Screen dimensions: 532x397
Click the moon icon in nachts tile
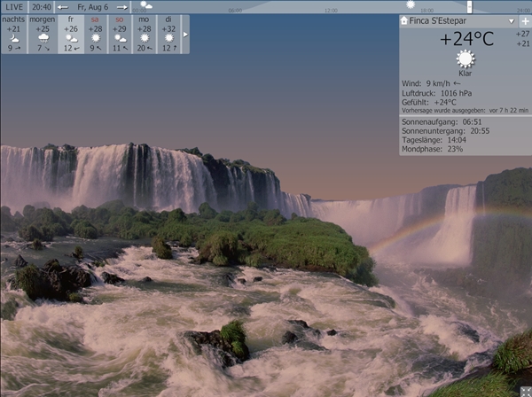tap(14, 38)
